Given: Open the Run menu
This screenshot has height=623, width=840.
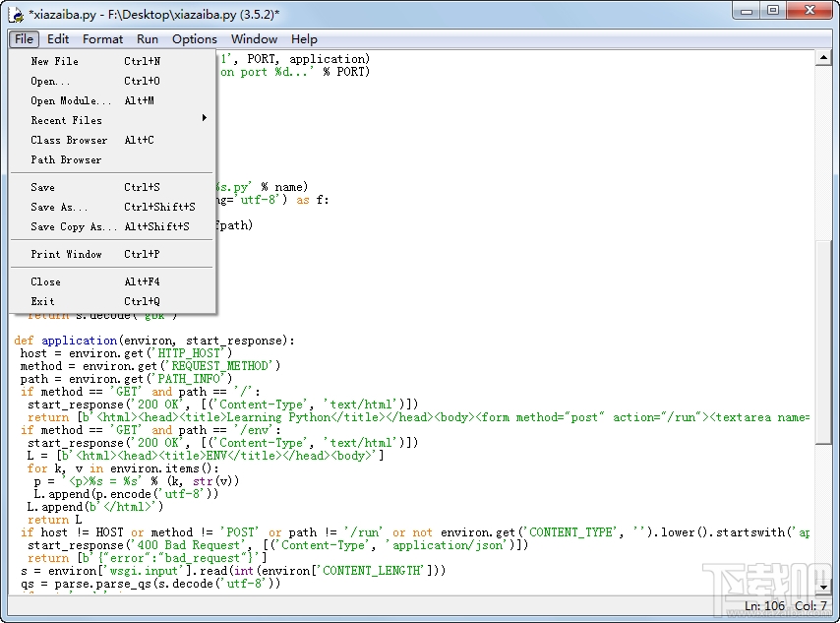Looking at the screenshot, I should (148, 39).
